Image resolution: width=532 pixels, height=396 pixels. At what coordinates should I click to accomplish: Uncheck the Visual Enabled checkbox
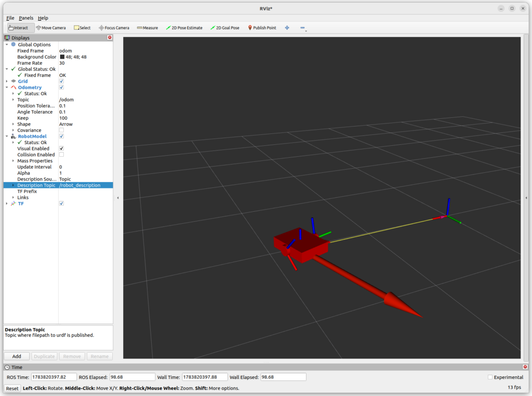(61, 148)
